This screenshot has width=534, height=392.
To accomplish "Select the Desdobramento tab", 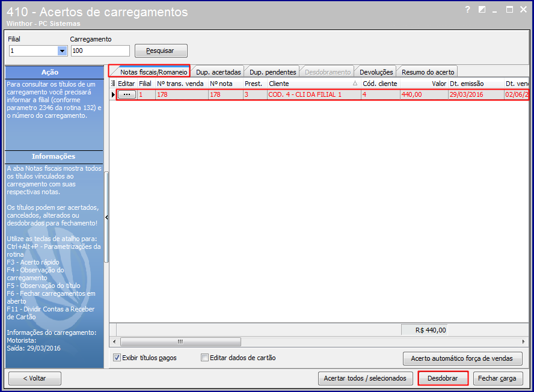I will point(327,72).
